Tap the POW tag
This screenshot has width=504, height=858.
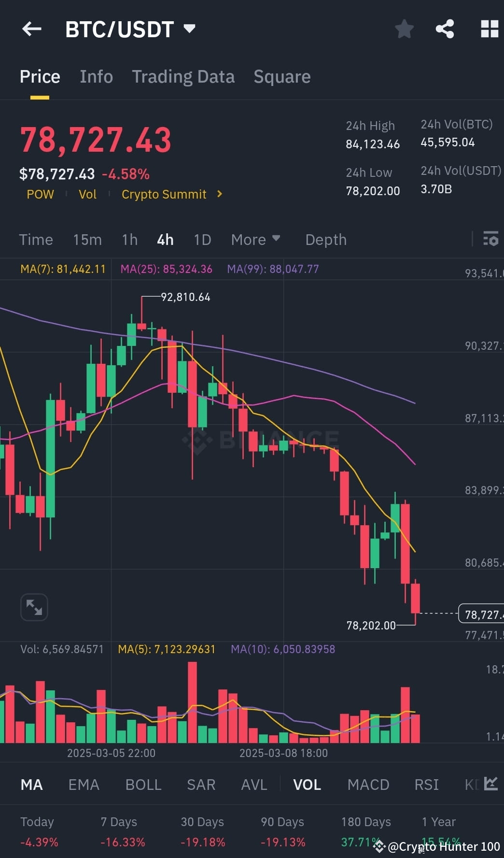click(x=40, y=194)
